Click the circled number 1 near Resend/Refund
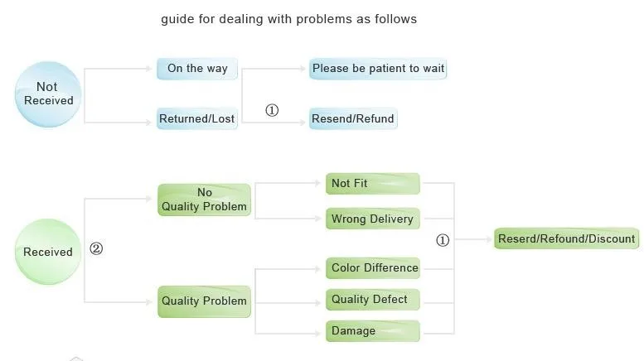Image resolution: width=644 pixels, height=361 pixels. 272,110
